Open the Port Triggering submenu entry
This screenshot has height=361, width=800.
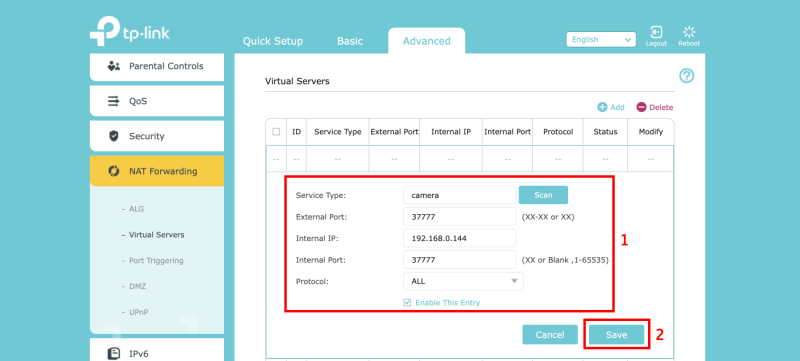(x=156, y=261)
